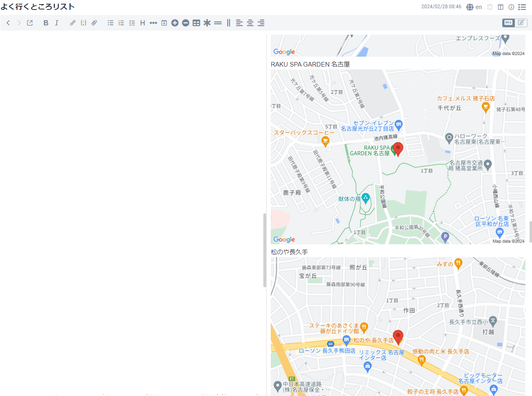Click the parking P marker on map
The width and height of the screenshot is (532, 396).
coord(445,237)
